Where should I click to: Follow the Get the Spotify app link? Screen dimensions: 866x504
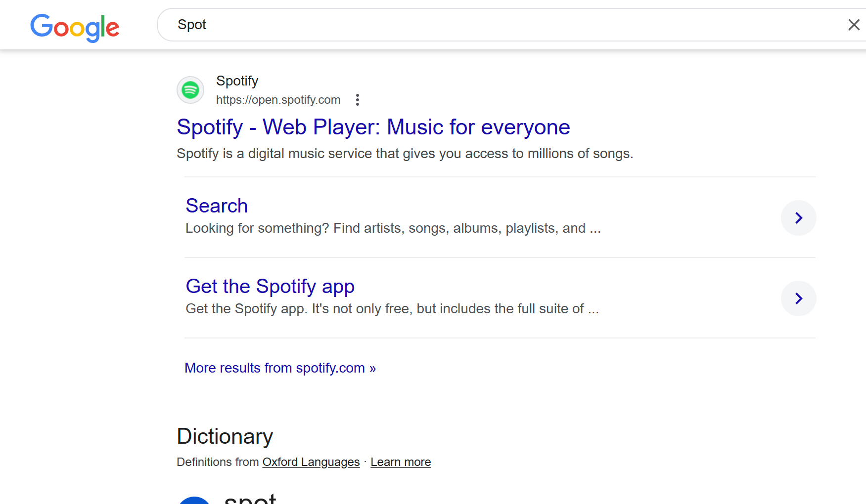pos(270,287)
